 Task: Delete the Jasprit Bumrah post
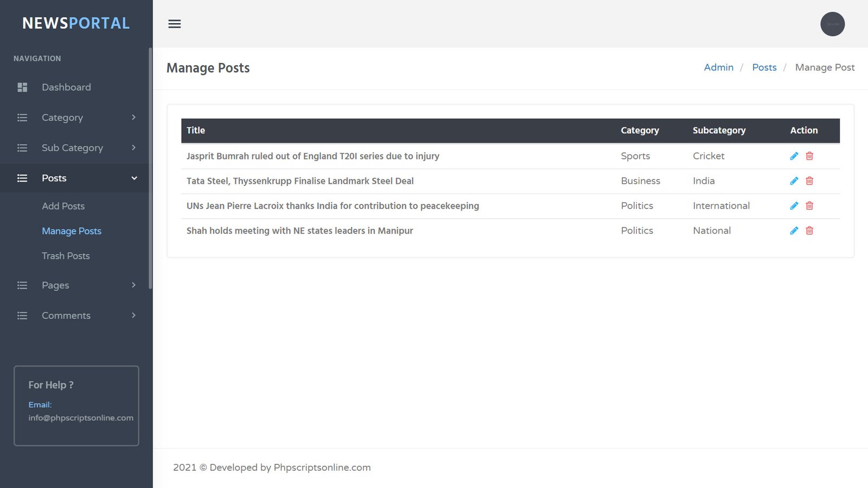pyautogui.click(x=809, y=156)
